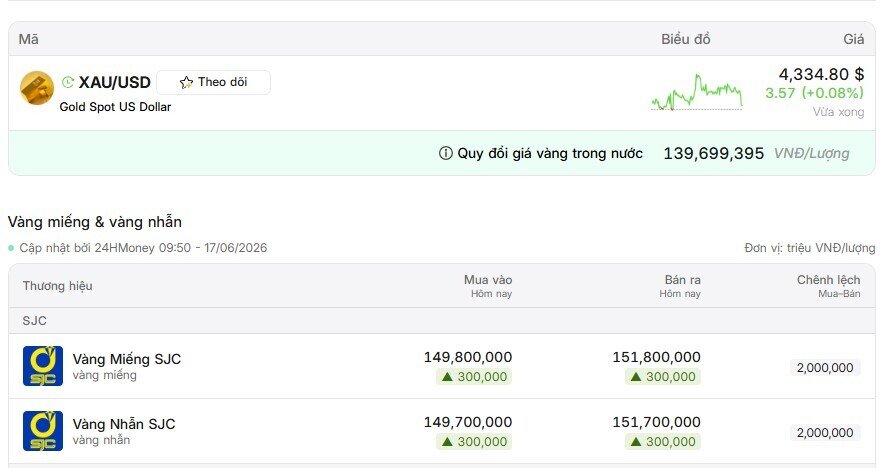Click the gold bar XAU/USD icon

(x=37, y=88)
